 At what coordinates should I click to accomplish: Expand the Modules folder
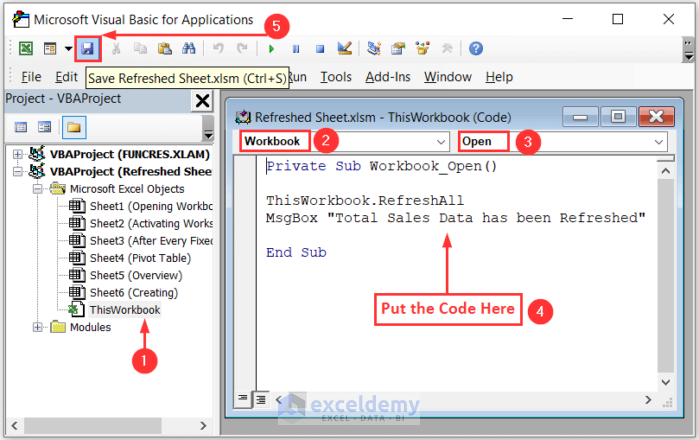click(x=37, y=327)
